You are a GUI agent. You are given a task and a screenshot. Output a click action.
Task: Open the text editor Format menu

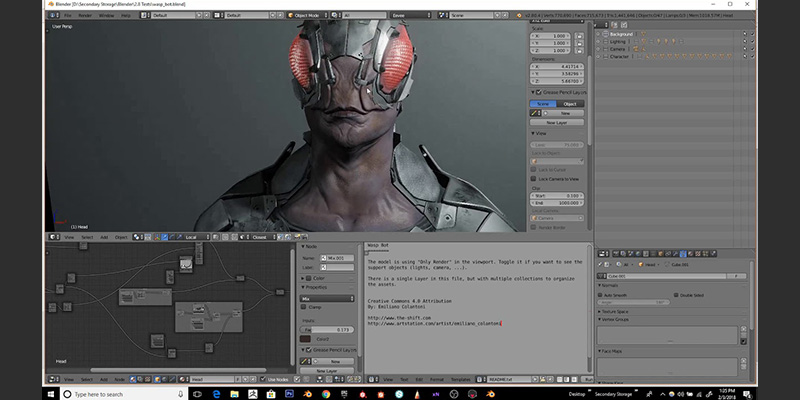click(x=437, y=380)
